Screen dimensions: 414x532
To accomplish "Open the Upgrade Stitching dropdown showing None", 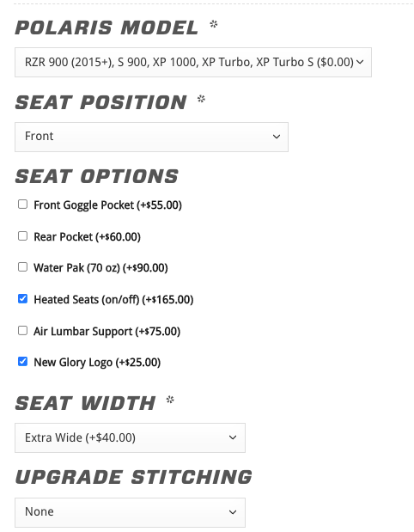I will (130, 512).
